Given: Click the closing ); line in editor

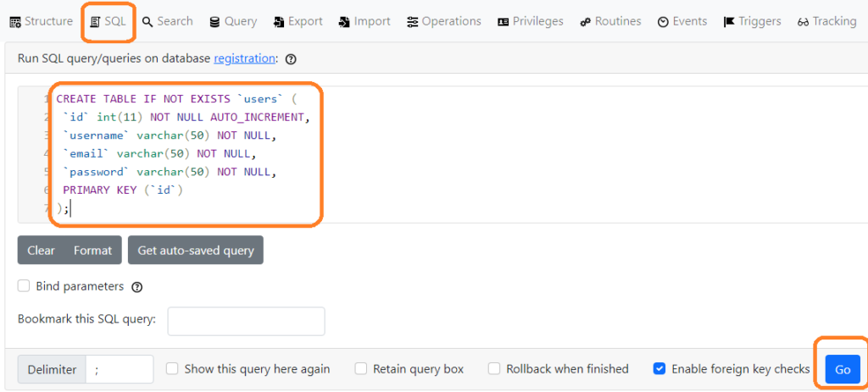Looking at the screenshot, I should coord(63,208).
